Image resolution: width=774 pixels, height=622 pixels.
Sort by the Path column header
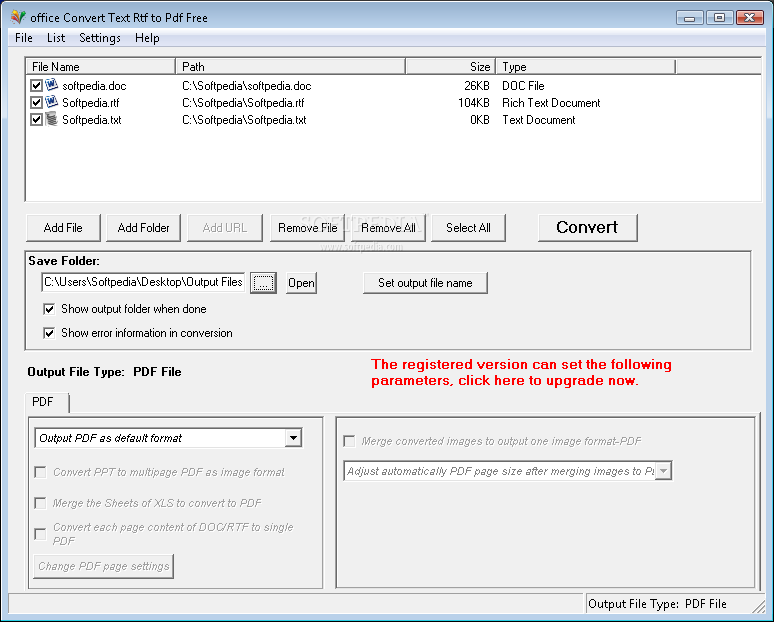point(290,67)
